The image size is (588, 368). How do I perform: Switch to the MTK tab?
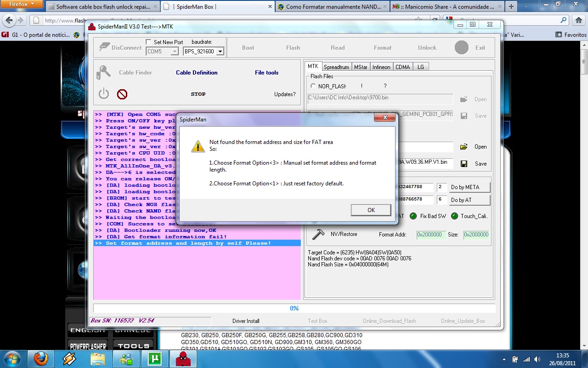[x=313, y=66]
